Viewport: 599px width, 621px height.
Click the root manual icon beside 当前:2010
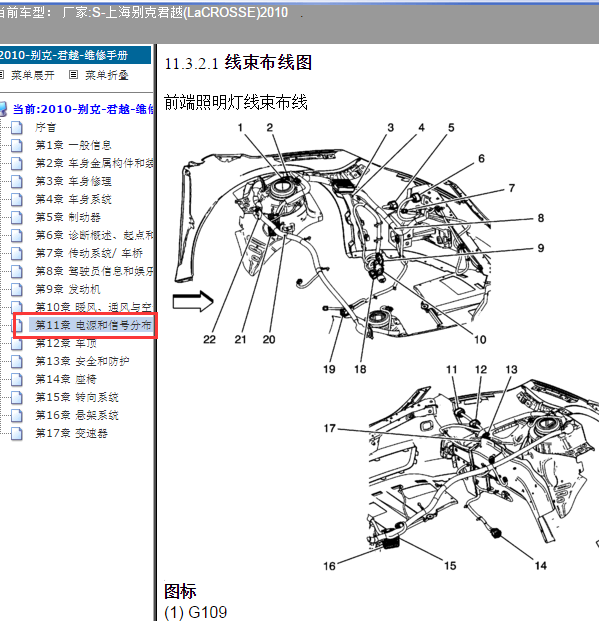(x=3, y=109)
